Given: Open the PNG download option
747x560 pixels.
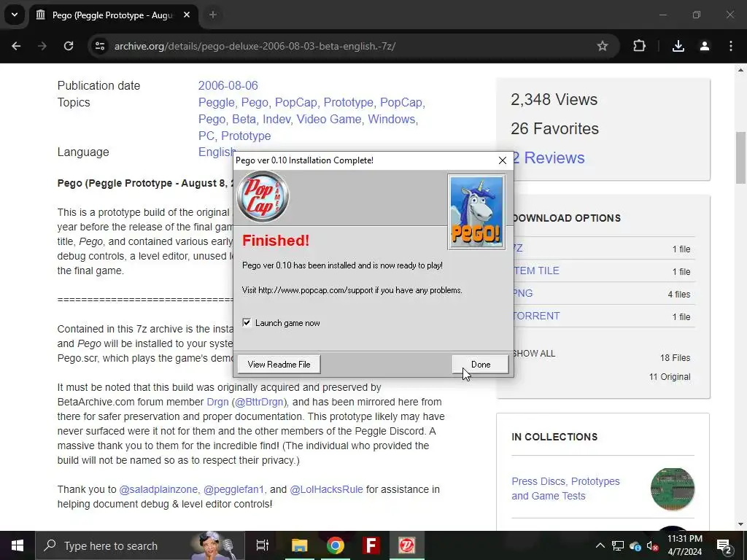Looking at the screenshot, I should (523, 293).
